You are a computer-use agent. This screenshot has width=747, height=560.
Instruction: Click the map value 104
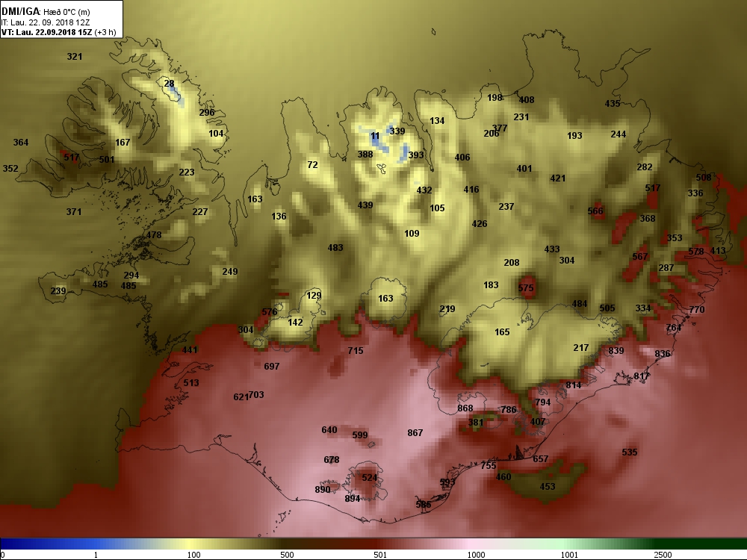[217, 134]
